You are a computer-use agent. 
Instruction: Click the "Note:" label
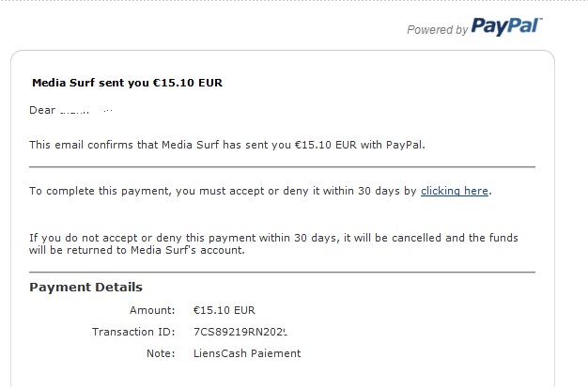pos(160,353)
